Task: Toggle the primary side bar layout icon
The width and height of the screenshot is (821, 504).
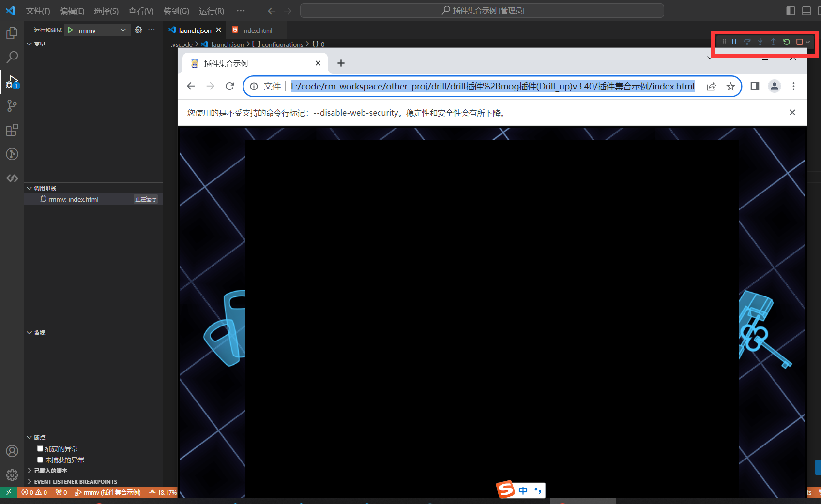Action: coord(791,11)
